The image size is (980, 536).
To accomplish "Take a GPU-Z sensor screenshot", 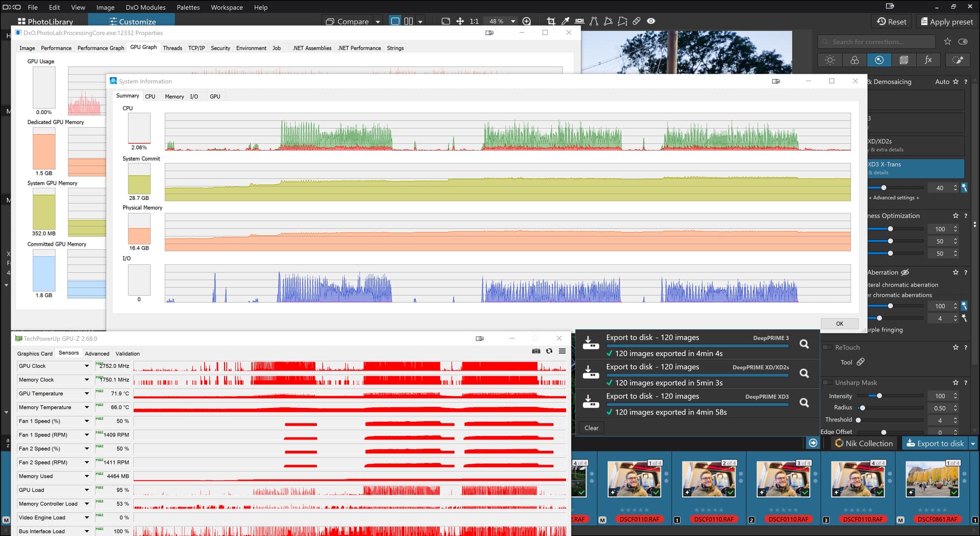I will pos(536,351).
